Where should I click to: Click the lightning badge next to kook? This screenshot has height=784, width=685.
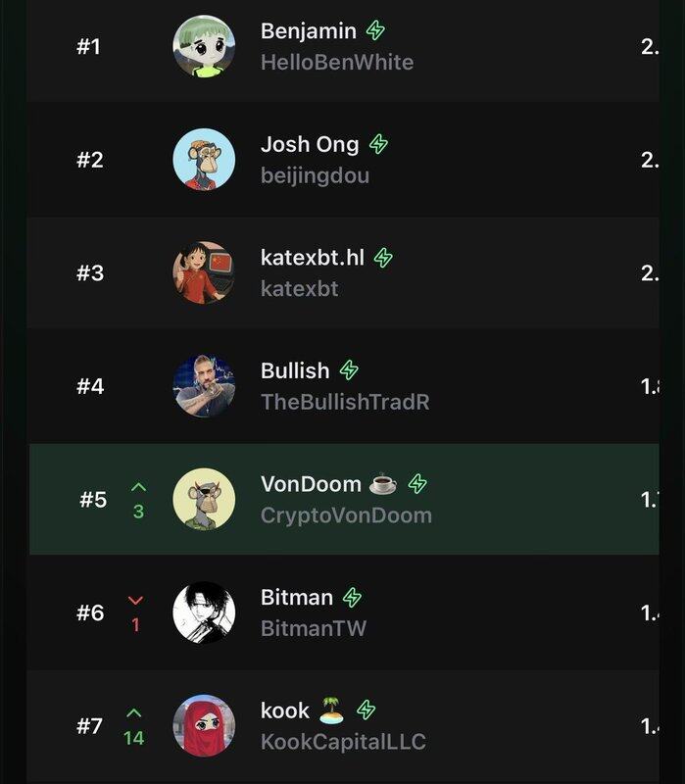367,710
